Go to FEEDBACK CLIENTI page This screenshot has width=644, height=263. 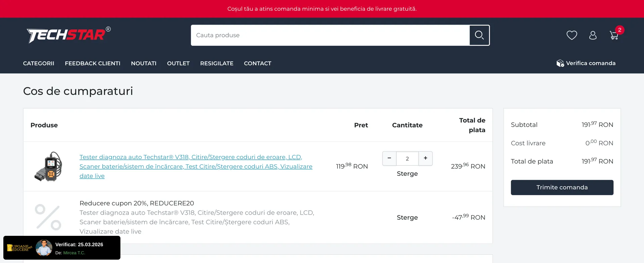point(93,63)
